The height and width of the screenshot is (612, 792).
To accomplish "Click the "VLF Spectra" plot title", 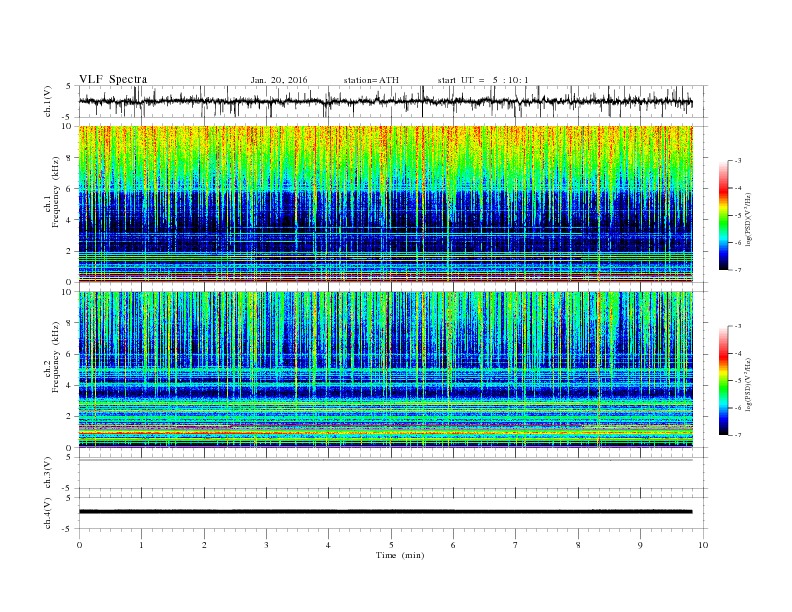I will (x=113, y=79).
